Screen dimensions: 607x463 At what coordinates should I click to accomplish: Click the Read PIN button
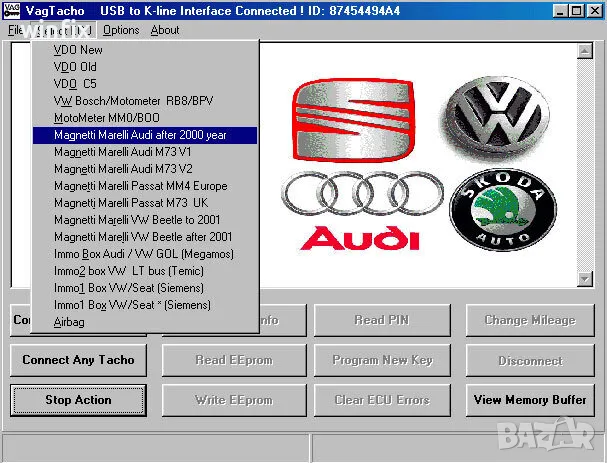coord(382,320)
